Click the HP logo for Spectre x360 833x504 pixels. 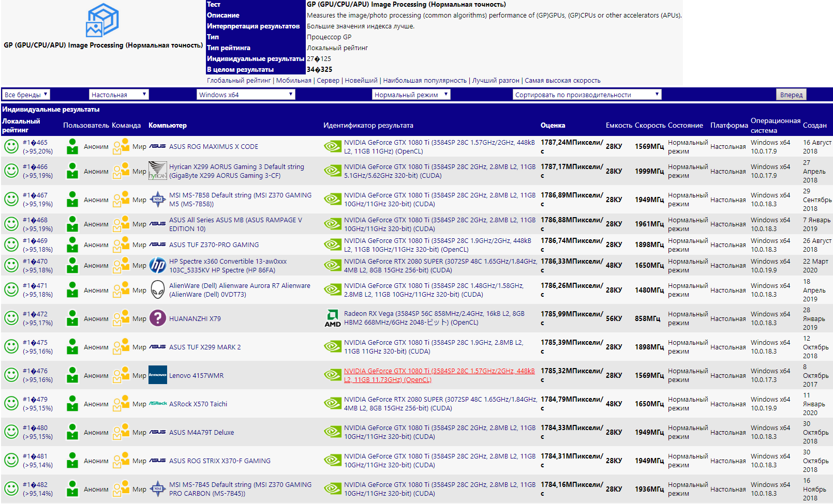[158, 265]
